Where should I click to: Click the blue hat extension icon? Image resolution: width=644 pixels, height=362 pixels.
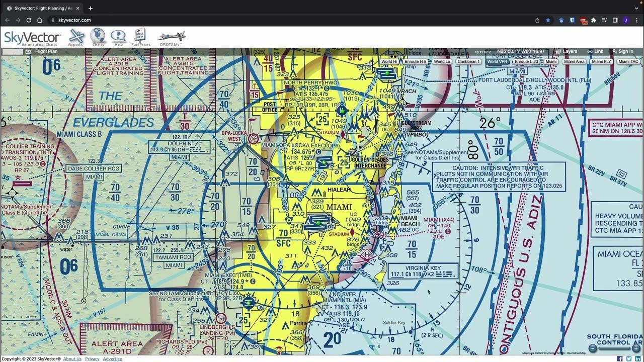pyautogui.click(x=561, y=20)
